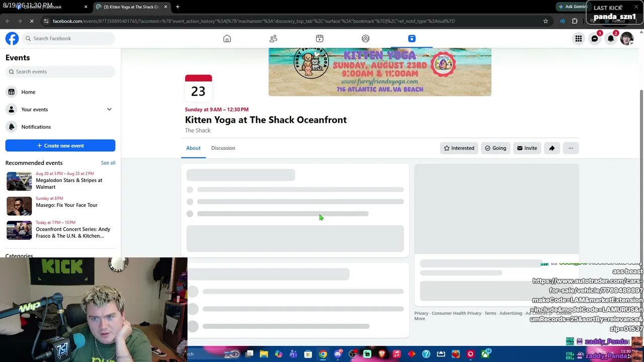Open Masego: Fix Your Face Tour thumbnail

coord(19,206)
